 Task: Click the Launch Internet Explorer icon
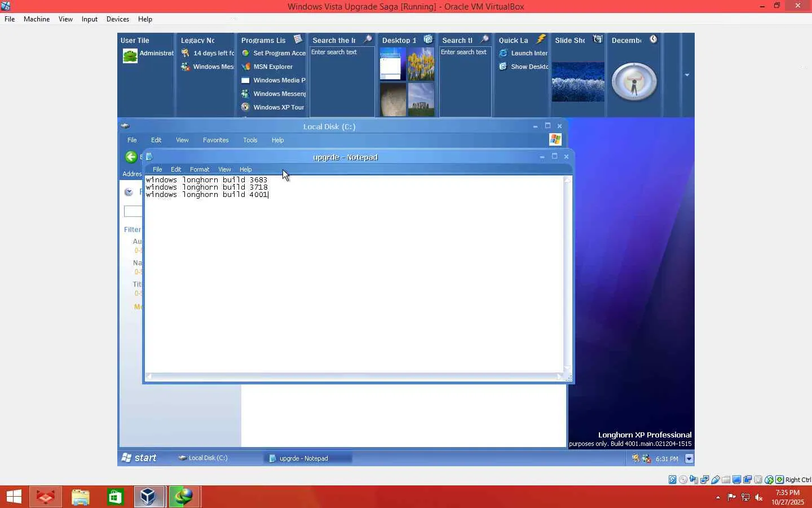pos(503,53)
